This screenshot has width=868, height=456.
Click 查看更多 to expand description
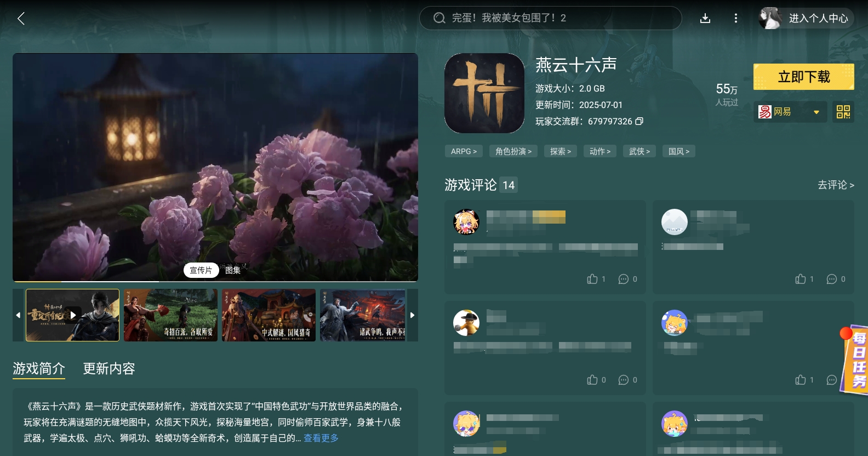tap(321, 438)
